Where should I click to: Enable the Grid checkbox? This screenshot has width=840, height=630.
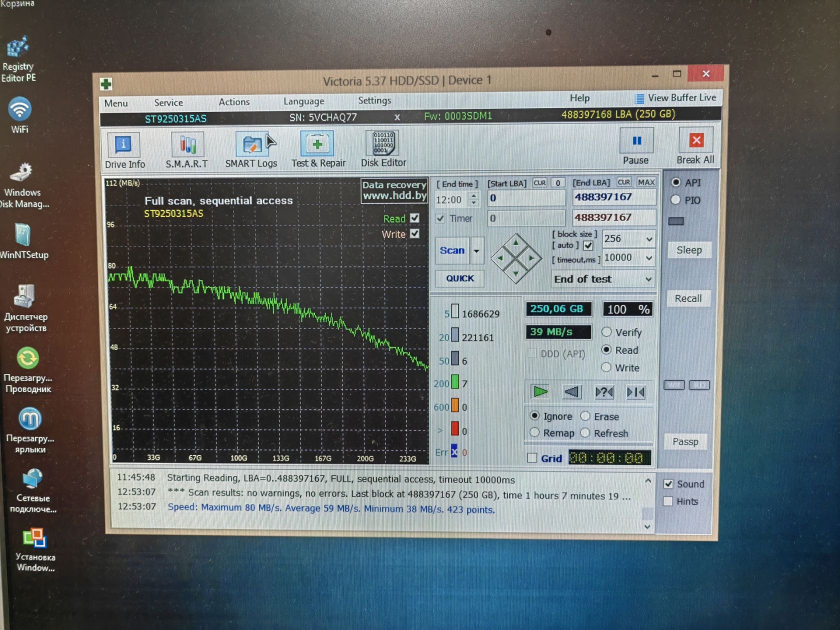(532, 457)
